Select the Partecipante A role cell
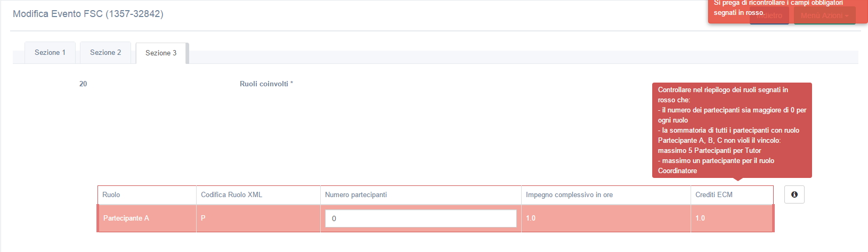Screen dimensions: 868x252 point(126,218)
